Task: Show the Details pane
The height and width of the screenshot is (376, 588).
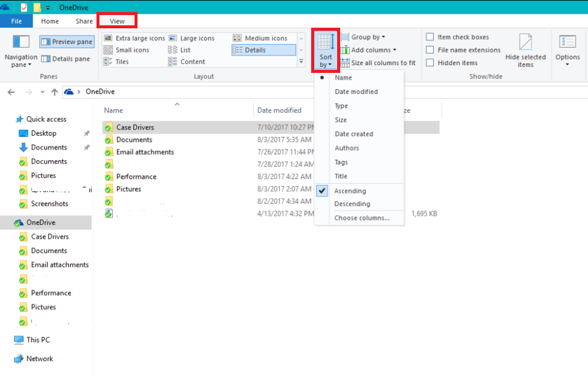Action: pyautogui.click(x=66, y=58)
